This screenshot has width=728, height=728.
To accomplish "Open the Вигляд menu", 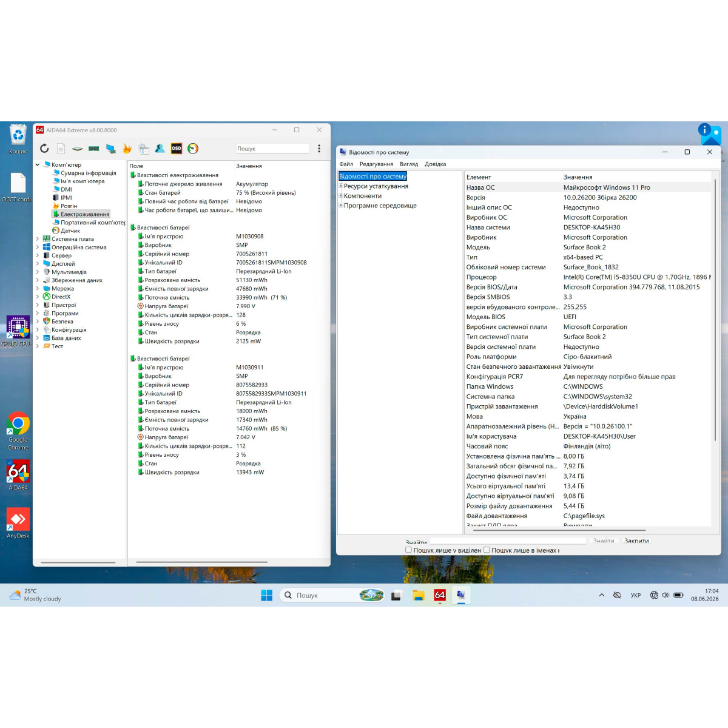I will point(409,164).
